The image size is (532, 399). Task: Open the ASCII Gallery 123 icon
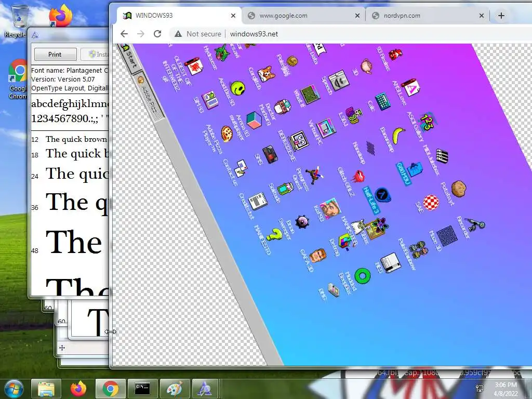pos(427,122)
